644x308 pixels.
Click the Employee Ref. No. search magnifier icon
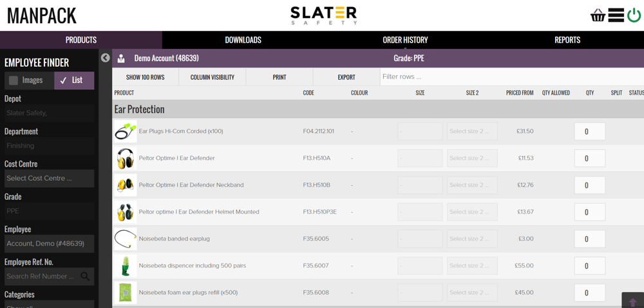(x=85, y=276)
